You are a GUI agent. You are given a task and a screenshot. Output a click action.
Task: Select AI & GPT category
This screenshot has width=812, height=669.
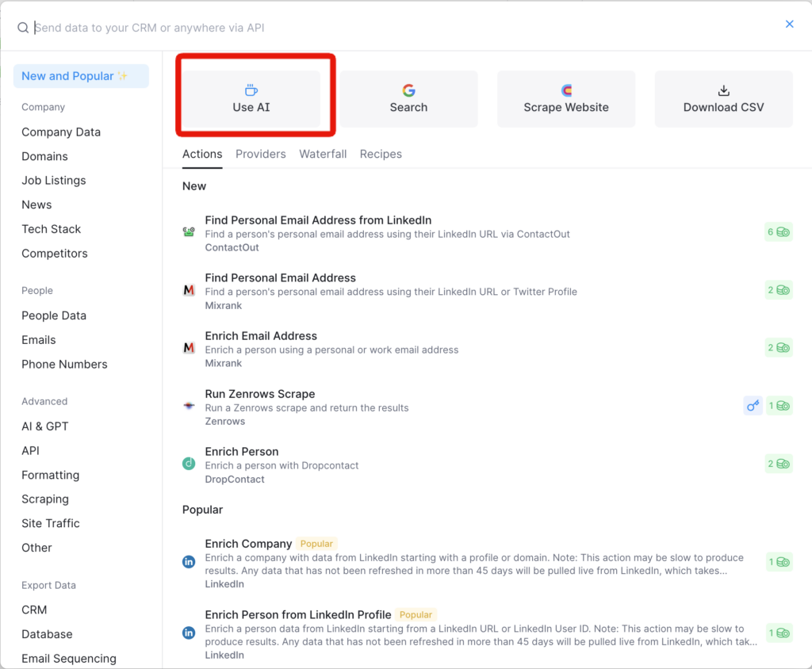tap(45, 426)
